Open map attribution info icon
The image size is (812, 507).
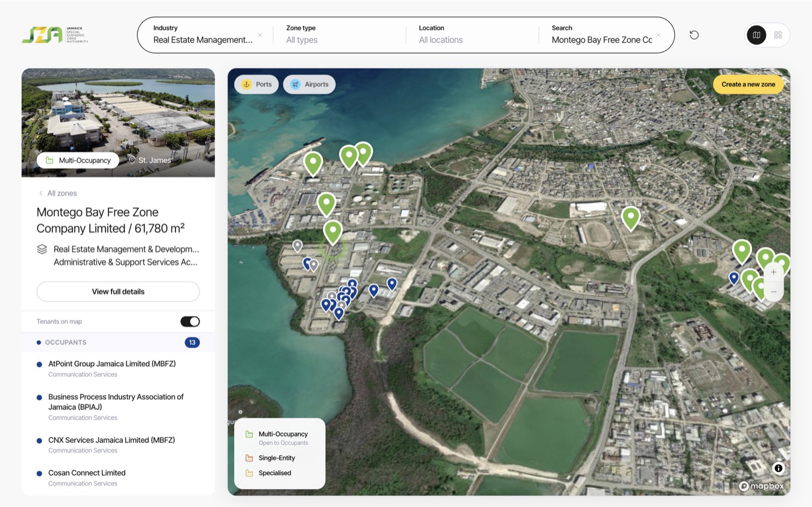(778, 469)
